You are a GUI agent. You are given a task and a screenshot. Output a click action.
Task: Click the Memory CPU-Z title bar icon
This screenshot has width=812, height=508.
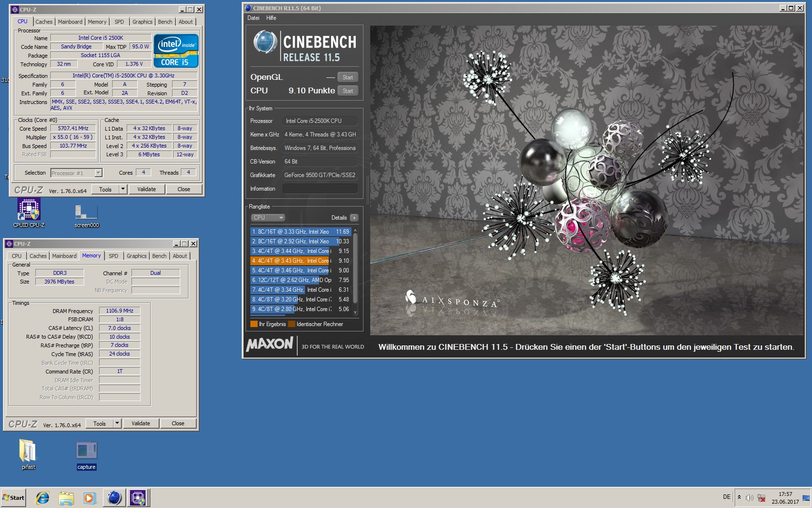click(9, 244)
